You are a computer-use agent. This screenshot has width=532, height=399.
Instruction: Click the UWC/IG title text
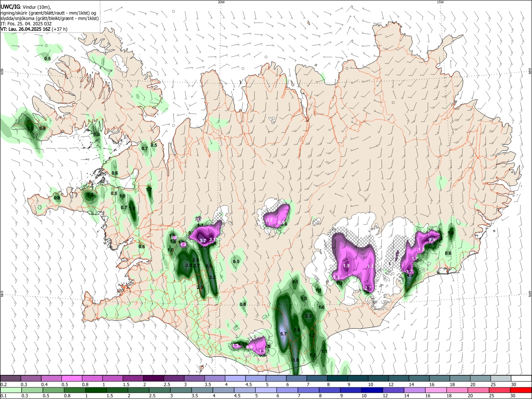coord(10,7)
